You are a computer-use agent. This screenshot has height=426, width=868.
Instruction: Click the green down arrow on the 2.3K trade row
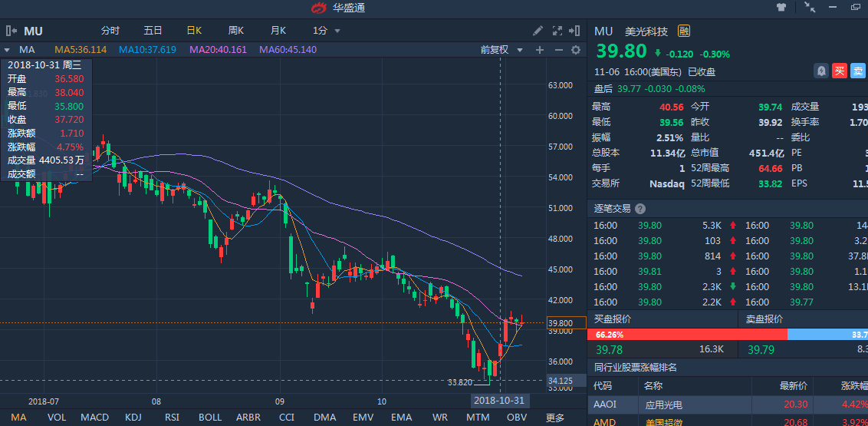pyautogui.click(x=733, y=286)
